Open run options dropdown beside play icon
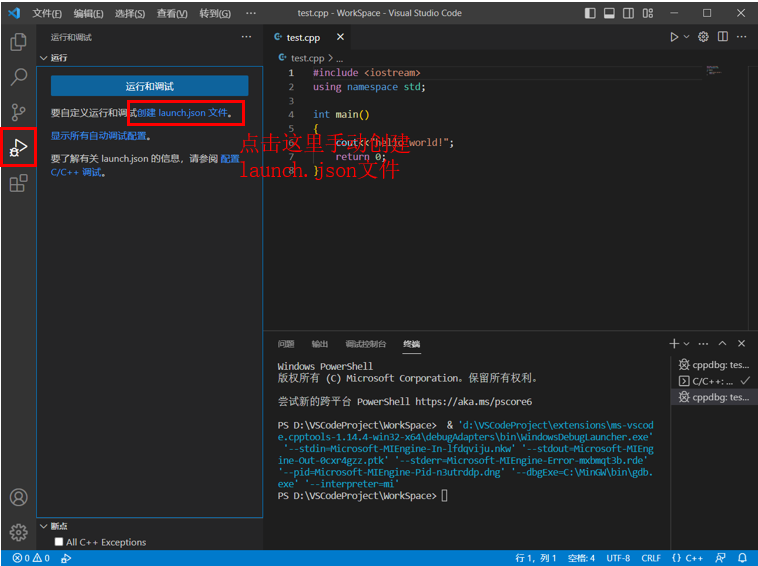Screen dimensions: 758x566 click(686, 37)
